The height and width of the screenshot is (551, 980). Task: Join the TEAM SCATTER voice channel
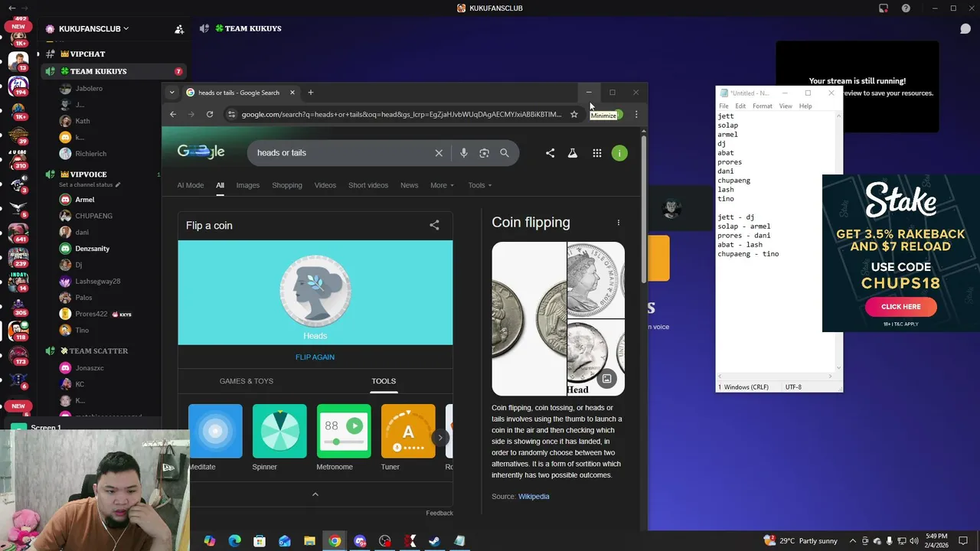click(100, 350)
